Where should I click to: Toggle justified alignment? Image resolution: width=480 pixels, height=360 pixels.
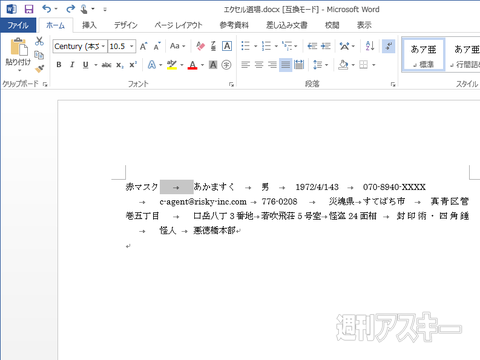[286, 65]
